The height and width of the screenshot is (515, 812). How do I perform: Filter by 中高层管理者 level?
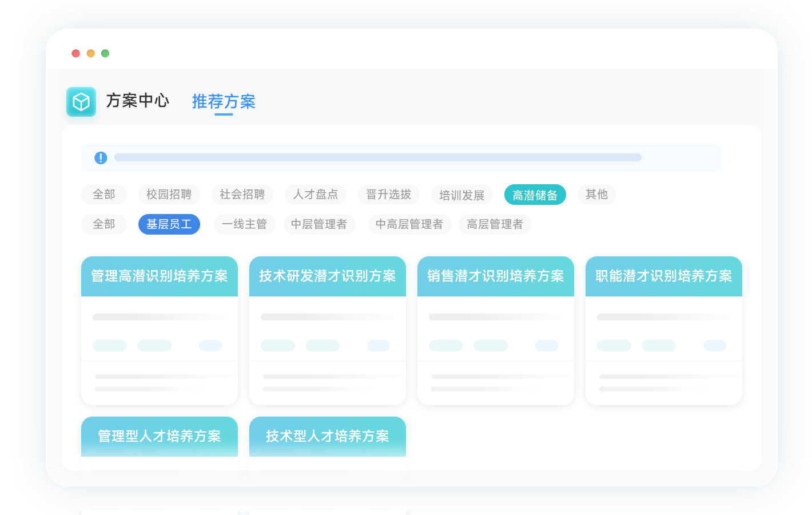coord(409,224)
